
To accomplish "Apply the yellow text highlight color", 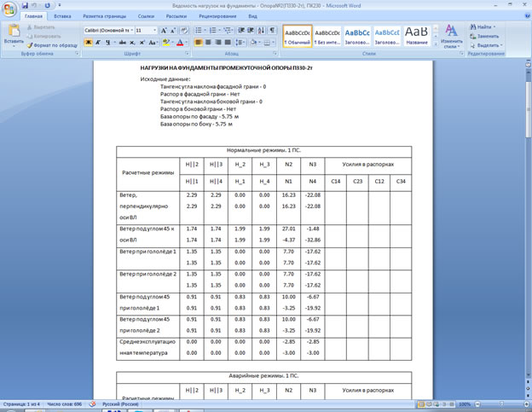I will (166, 43).
